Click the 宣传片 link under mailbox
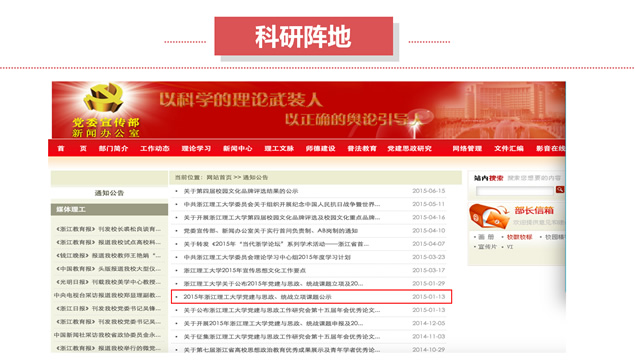 pos(487,246)
